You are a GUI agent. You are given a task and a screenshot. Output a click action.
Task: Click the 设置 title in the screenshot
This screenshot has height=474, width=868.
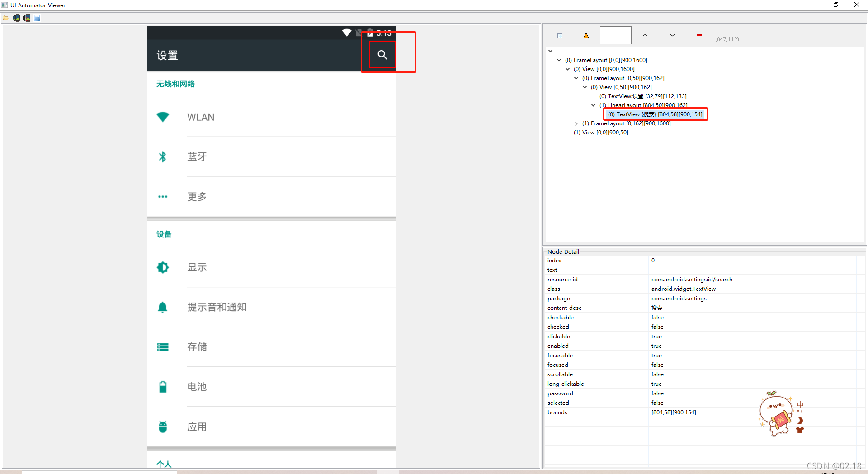pos(167,55)
